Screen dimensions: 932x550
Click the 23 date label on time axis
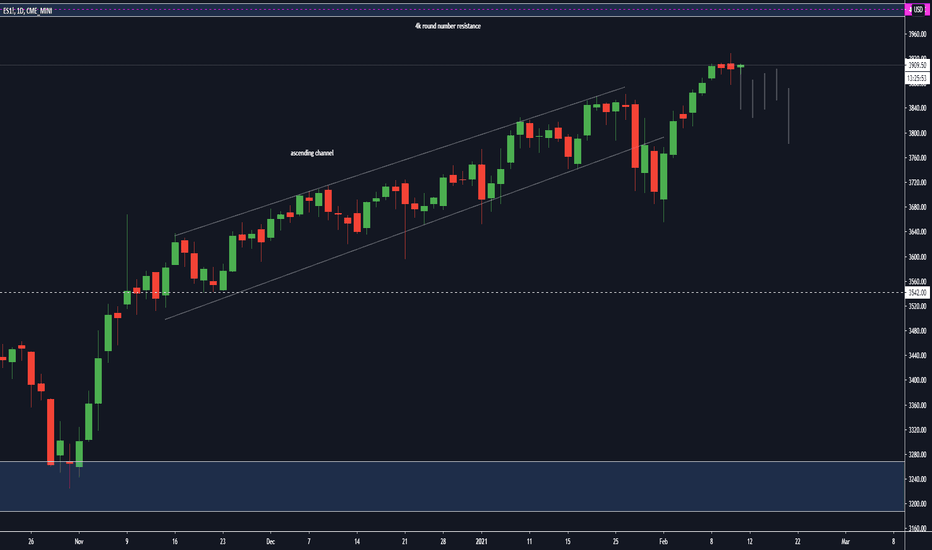click(x=222, y=542)
